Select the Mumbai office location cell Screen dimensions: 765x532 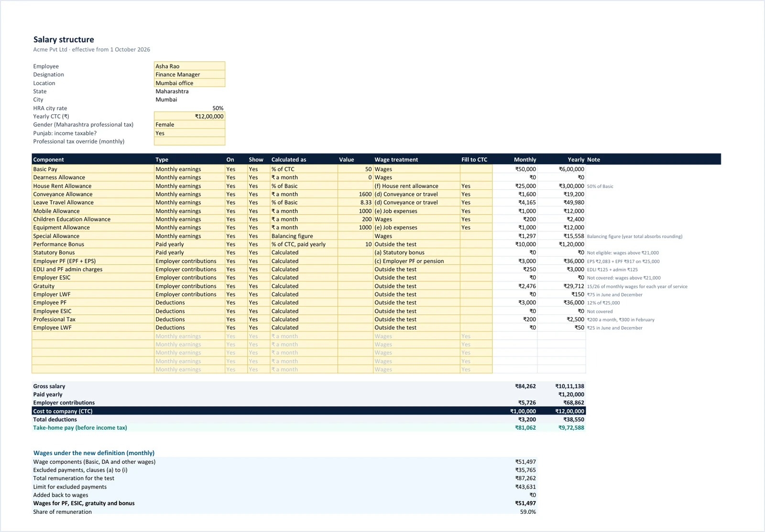click(189, 83)
